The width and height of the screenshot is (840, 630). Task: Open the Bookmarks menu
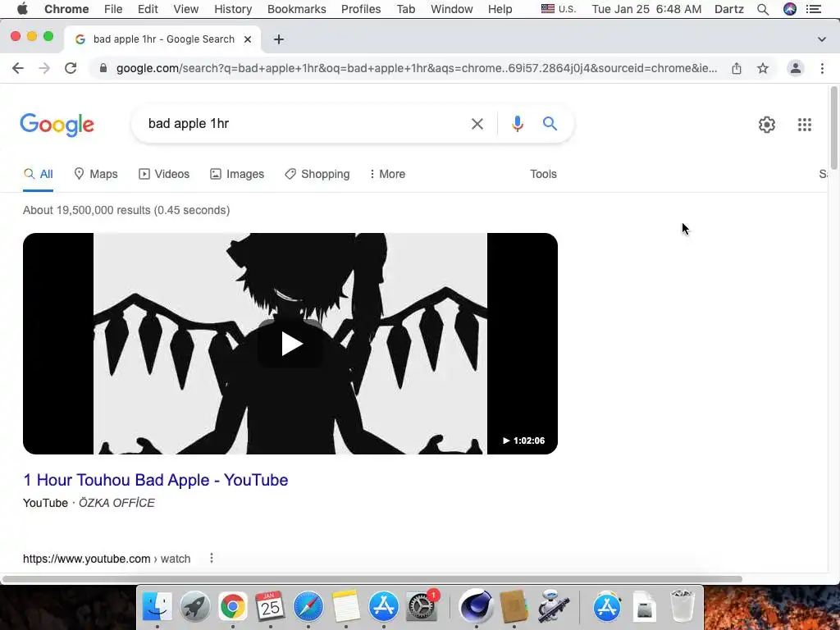pos(297,9)
